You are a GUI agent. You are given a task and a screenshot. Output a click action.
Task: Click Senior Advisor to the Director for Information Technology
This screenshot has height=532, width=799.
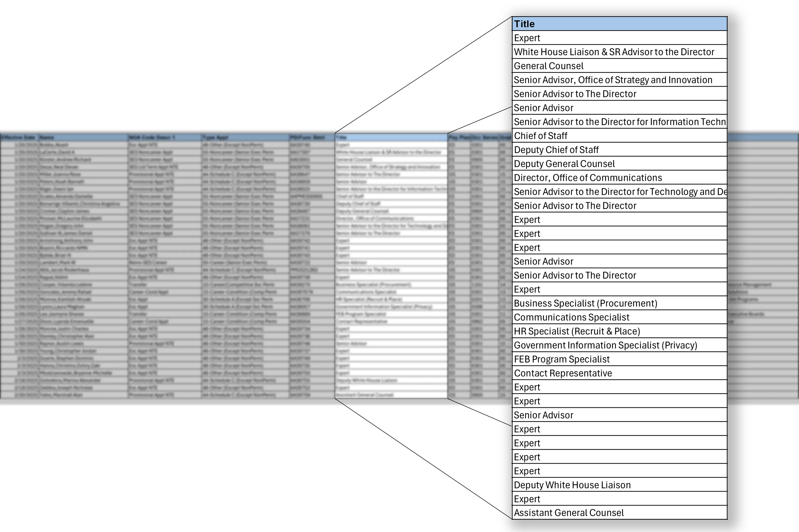619,122
